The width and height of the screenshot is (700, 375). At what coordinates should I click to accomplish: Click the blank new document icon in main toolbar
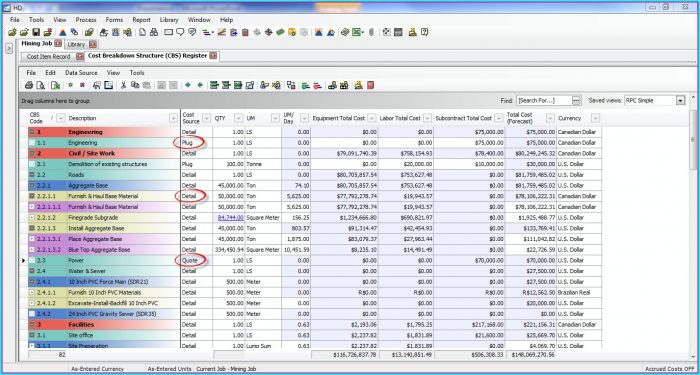142,32
